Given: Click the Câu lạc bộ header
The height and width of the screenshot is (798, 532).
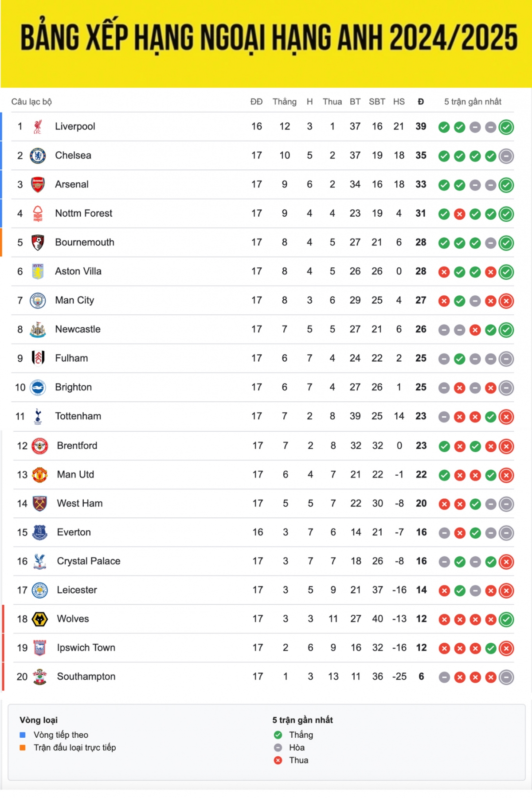Looking at the screenshot, I should tap(31, 102).
